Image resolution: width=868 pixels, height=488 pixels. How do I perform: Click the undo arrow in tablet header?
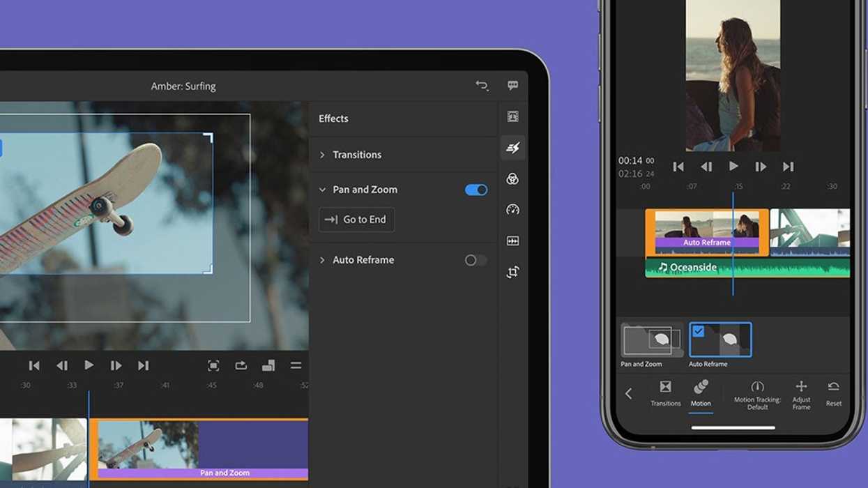pyautogui.click(x=482, y=85)
